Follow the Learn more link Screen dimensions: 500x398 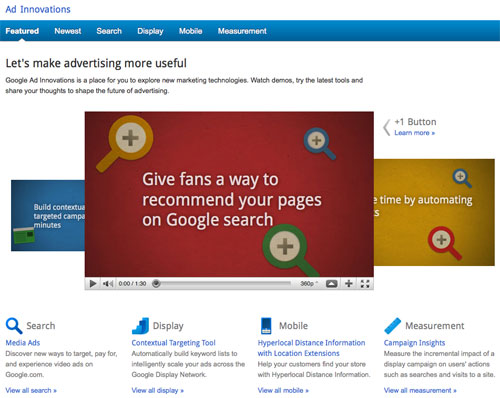[x=414, y=133]
